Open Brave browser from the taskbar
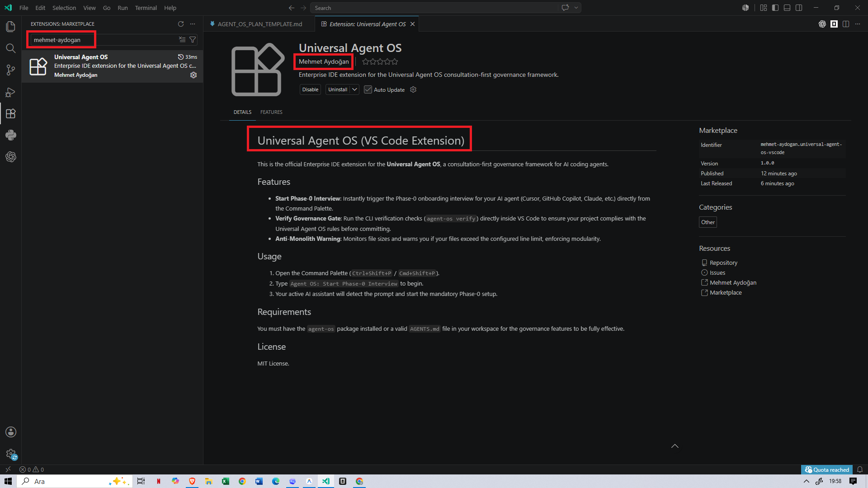 tap(192, 481)
